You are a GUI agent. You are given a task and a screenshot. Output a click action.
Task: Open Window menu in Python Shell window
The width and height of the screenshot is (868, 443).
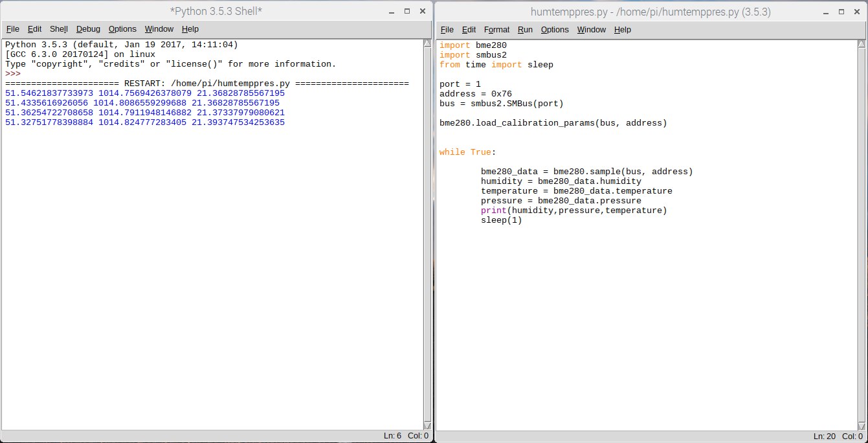coord(159,29)
